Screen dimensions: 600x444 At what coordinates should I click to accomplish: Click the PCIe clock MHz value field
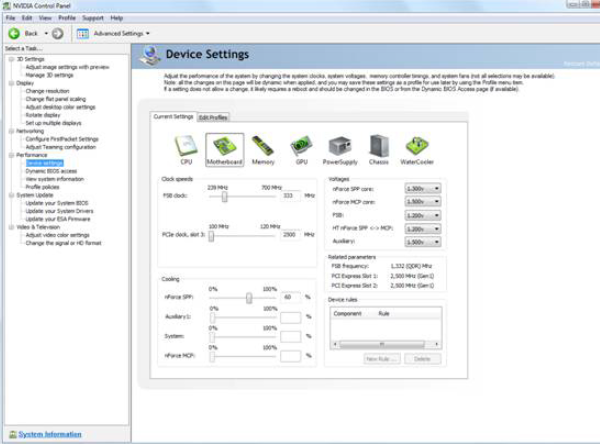point(291,235)
